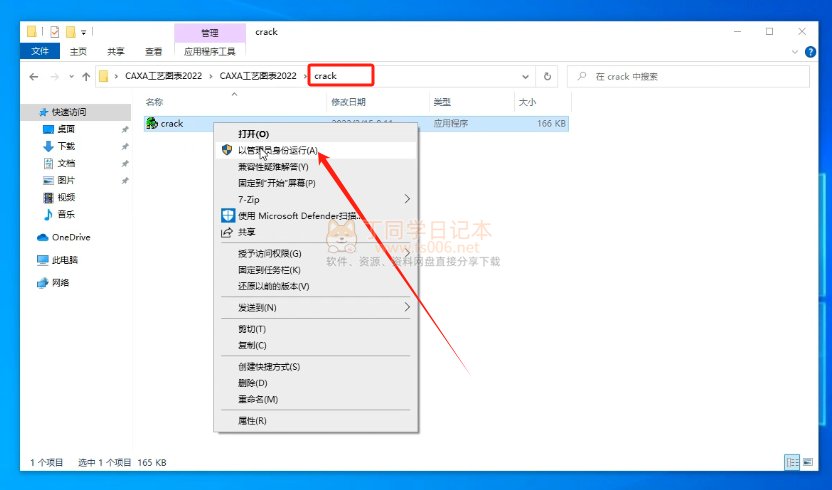The image size is (832, 490).
Task: Open the quick access toolbar customize dropdown
Action: click(x=83, y=32)
